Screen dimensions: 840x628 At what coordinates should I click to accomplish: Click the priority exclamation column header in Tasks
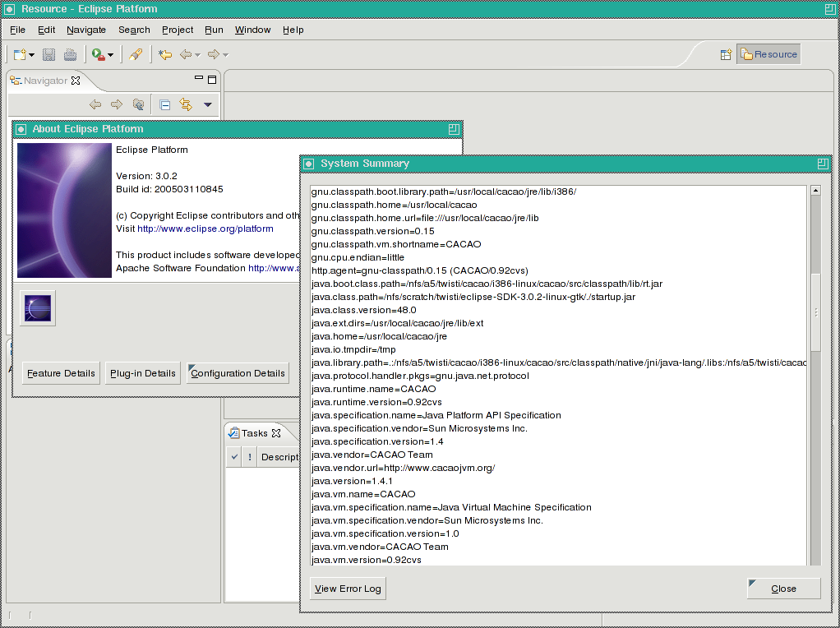pos(249,457)
